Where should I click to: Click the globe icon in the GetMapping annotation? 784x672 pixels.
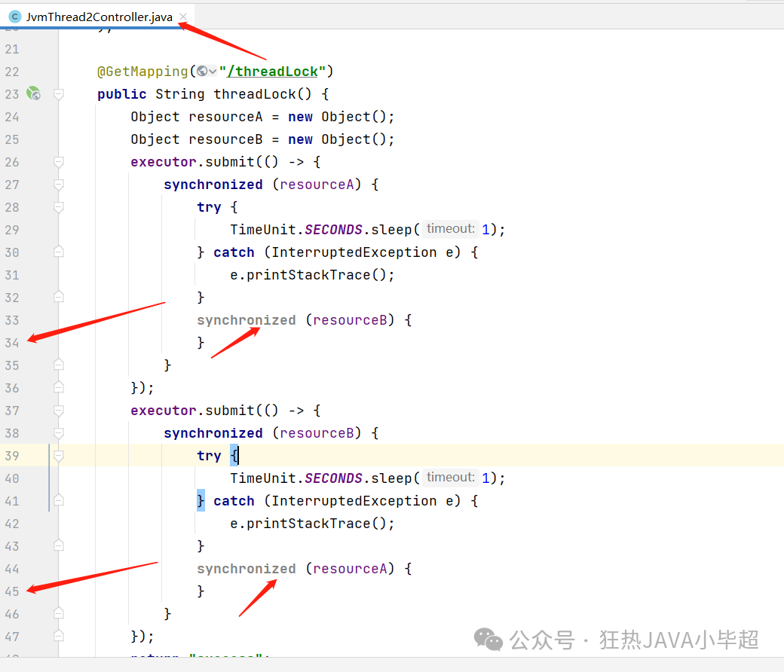(x=202, y=72)
